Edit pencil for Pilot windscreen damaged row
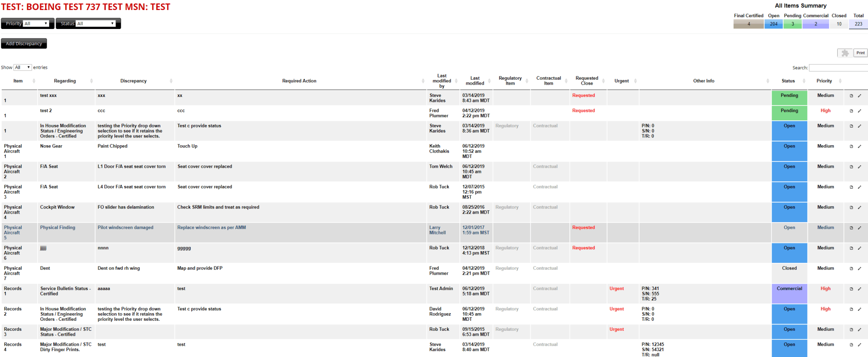The height and width of the screenshot is (357, 868). 859,228
